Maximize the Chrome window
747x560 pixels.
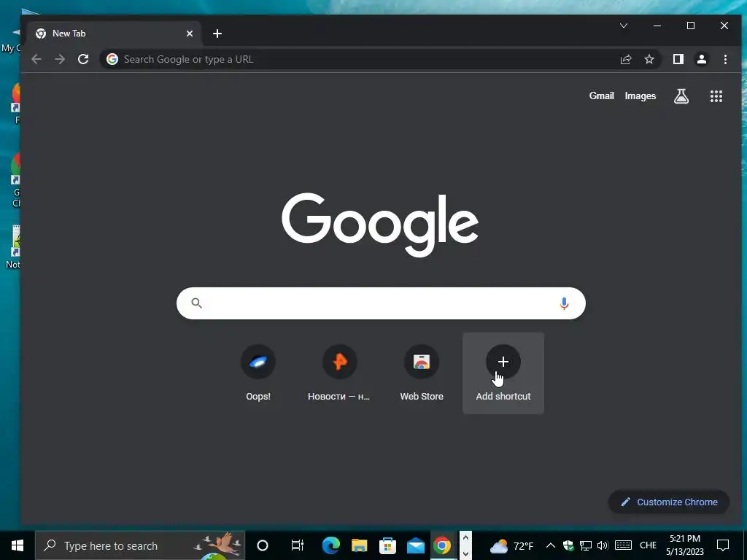pos(691,26)
